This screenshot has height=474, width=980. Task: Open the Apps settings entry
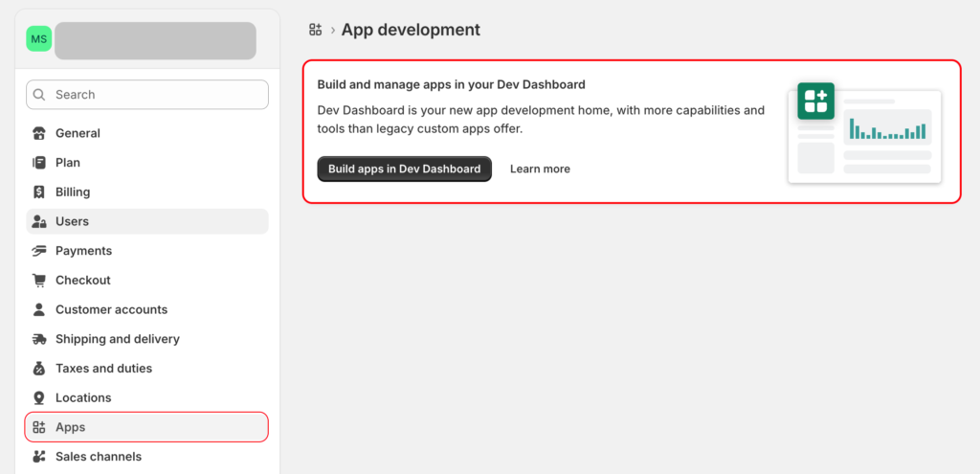(146, 427)
